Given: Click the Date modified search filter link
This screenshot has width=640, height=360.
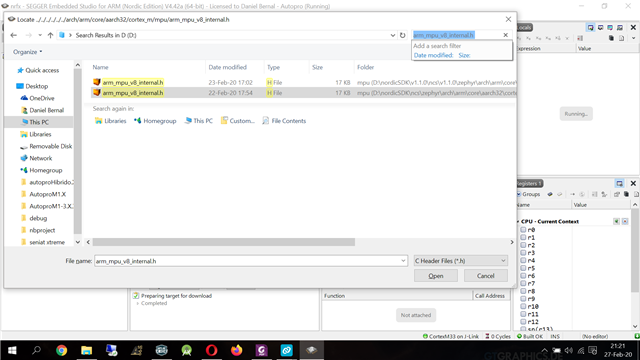Looking at the screenshot, I should click(x=433, y=55).
